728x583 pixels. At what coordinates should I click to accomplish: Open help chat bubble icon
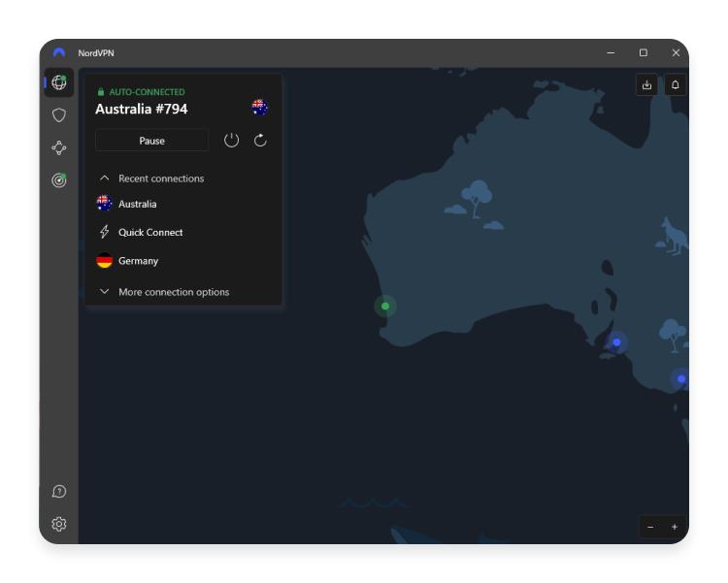[x=59, y=491]
